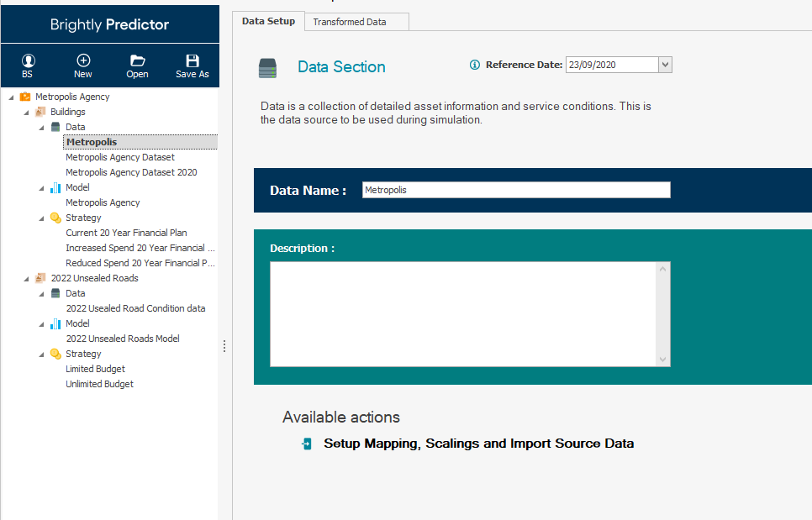The width and height of the screenshot is (812, 520).
Task: Open Current 20 Year Financial Plan strategy
Action: point(126,233)
